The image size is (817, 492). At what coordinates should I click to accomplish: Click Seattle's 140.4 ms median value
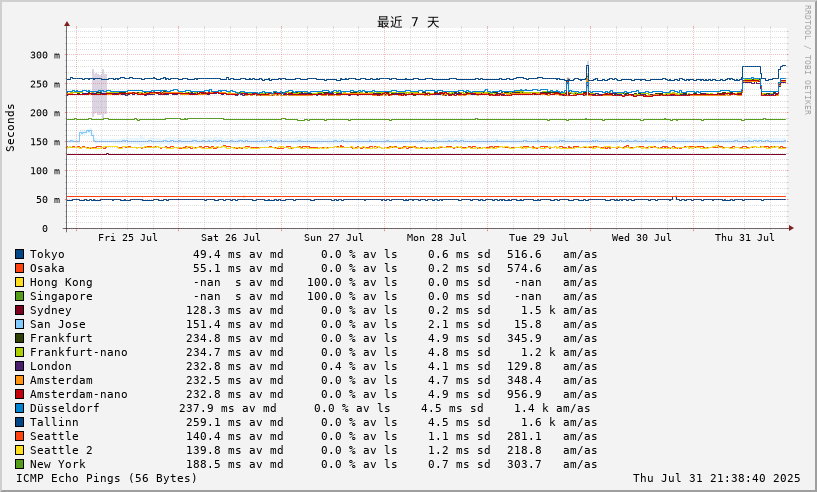(x=214, y=437)
